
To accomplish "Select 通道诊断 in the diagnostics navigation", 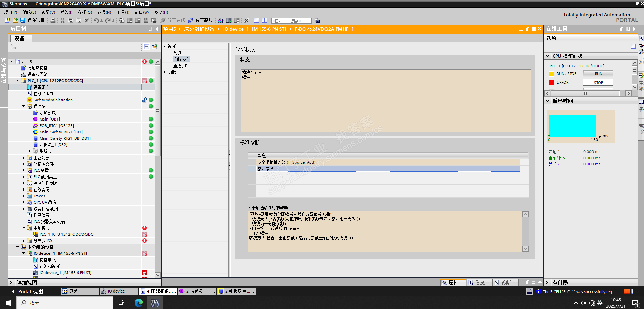I will coord(181,66).
